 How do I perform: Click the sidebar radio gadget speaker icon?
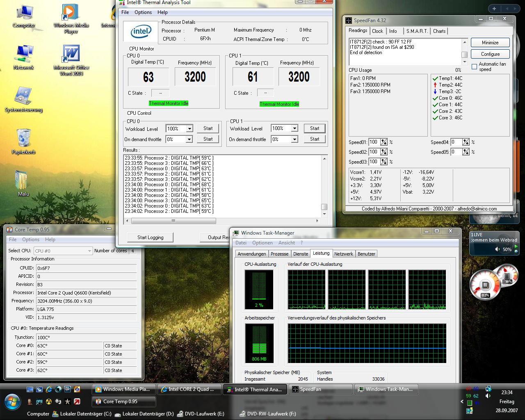click(498, 249)
